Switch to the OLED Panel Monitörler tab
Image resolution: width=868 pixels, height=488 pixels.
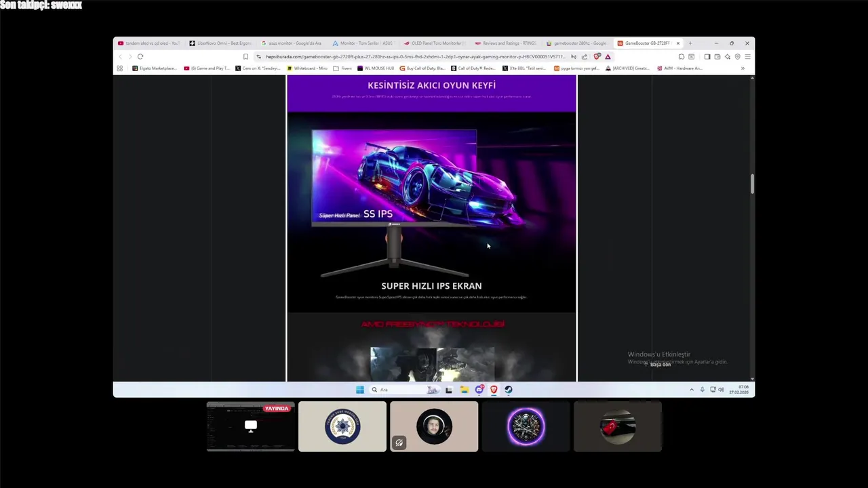coord(435,43)
